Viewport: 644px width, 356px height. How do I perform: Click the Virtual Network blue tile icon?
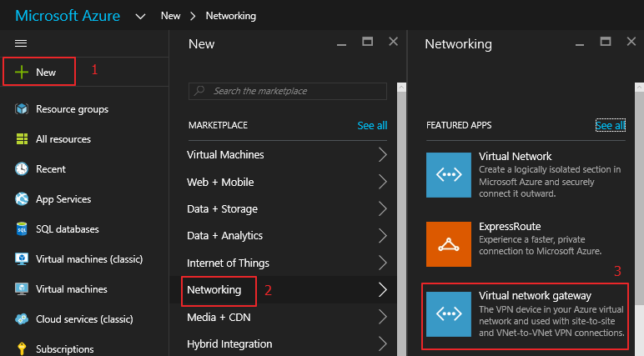(449, 175)
